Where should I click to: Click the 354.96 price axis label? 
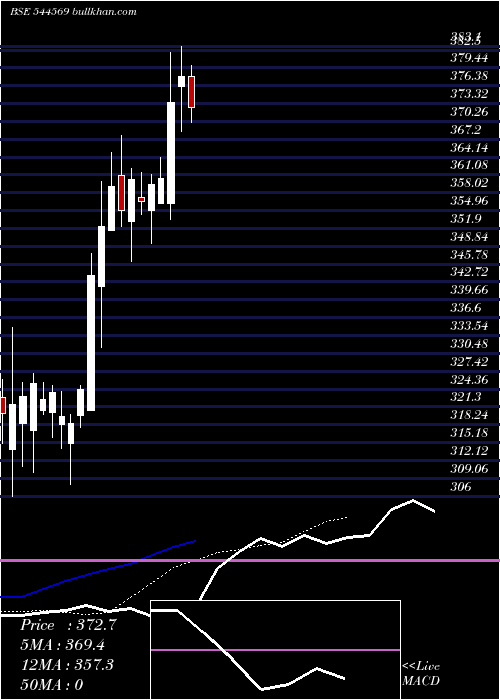[x=469, y=201]
